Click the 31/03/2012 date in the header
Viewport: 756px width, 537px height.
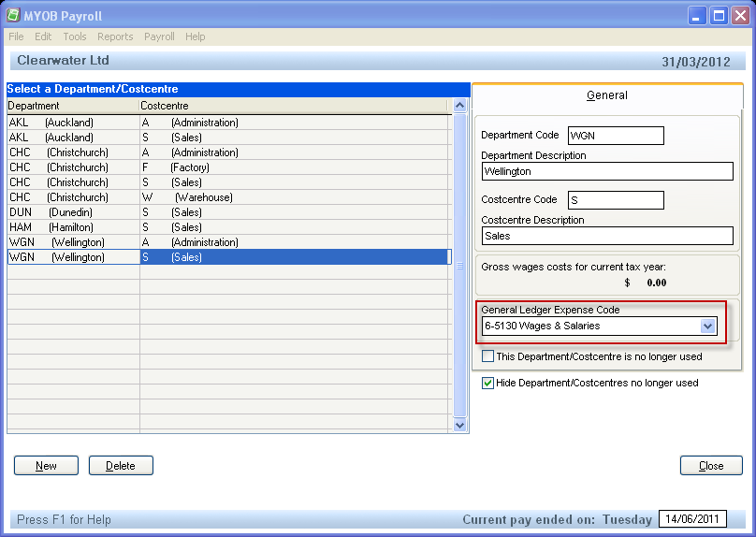click(696, 62)
